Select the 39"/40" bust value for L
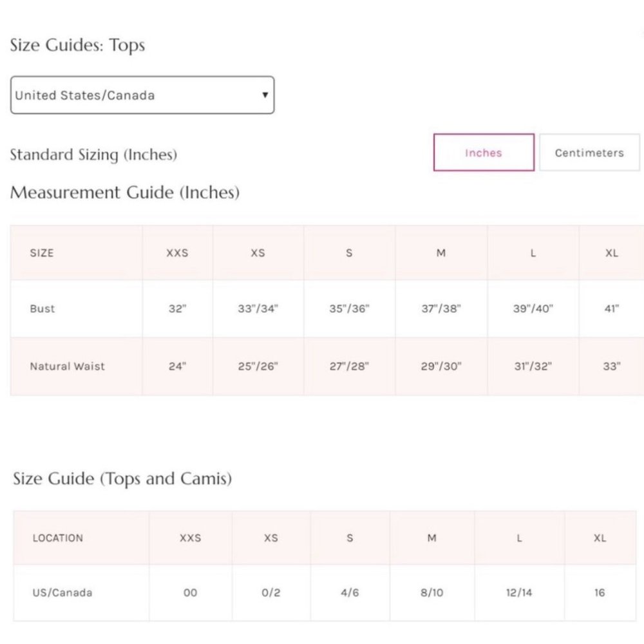Screen dimensions: 644x644 533,308
